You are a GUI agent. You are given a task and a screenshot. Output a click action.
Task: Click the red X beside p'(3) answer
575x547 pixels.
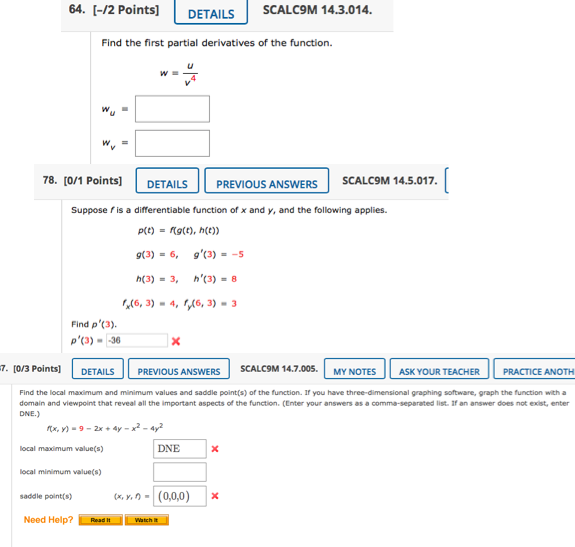pyautogui.click(x=176, y=341)
